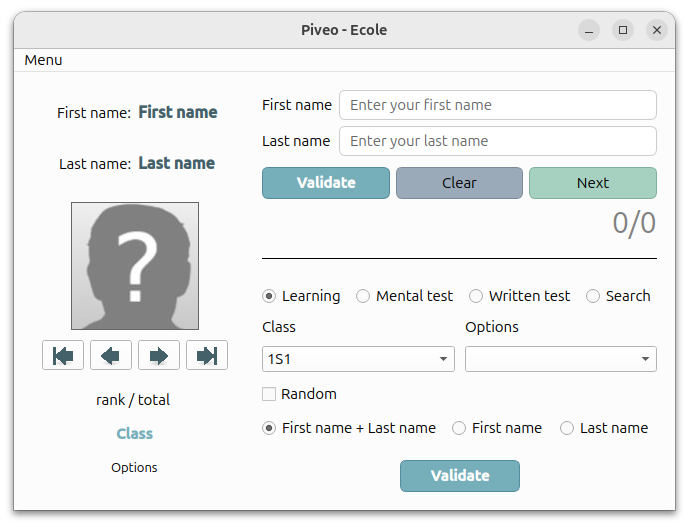The image size is (689, 527).
Task: Click the unknown student photo placeholder
Action: coord(135,266)
